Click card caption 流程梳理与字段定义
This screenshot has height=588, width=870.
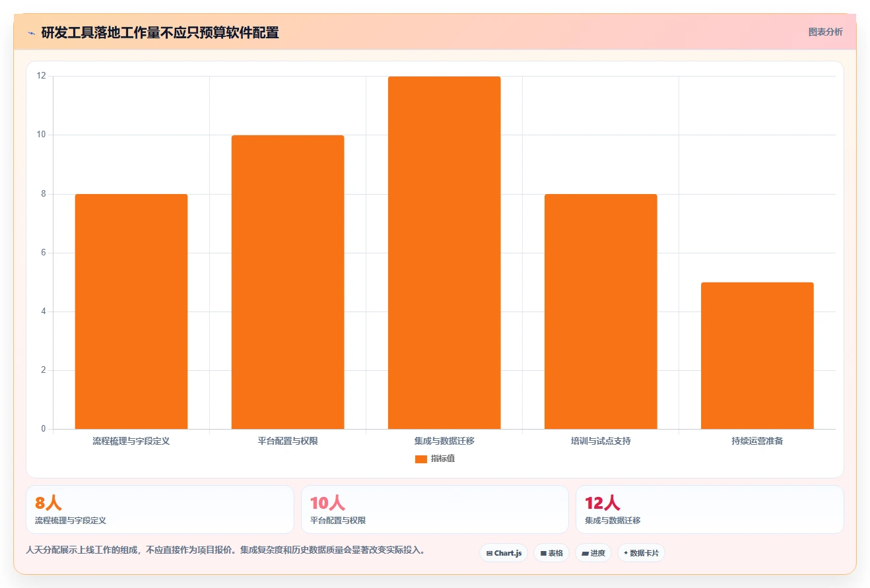[x=71, y=520]
